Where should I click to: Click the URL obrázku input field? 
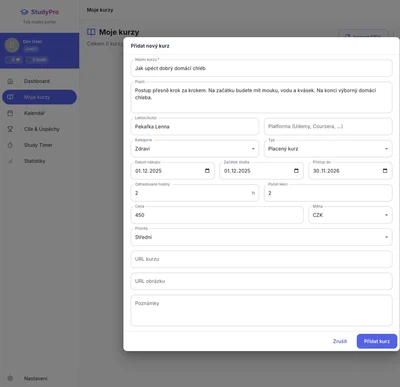261,281
